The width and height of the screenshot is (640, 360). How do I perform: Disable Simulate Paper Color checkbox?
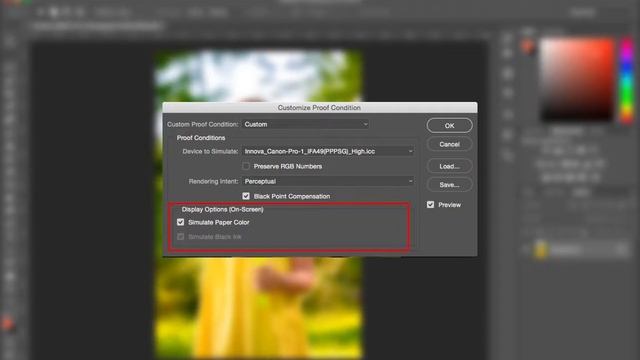coord(180,222)
